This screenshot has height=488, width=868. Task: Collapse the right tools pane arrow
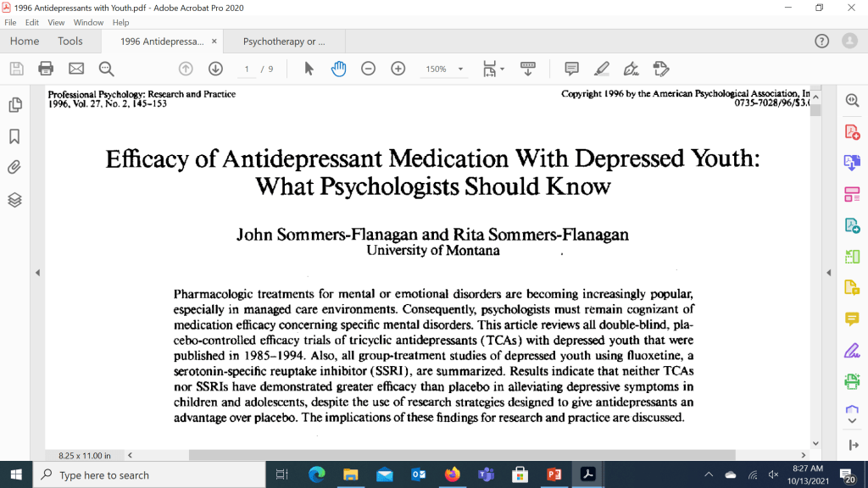click(829, 272)
